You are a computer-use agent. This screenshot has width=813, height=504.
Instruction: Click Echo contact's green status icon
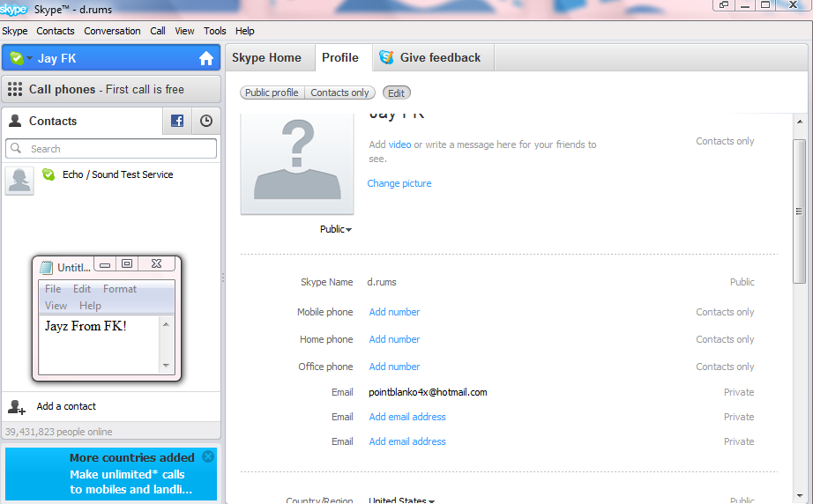[48, 174]
